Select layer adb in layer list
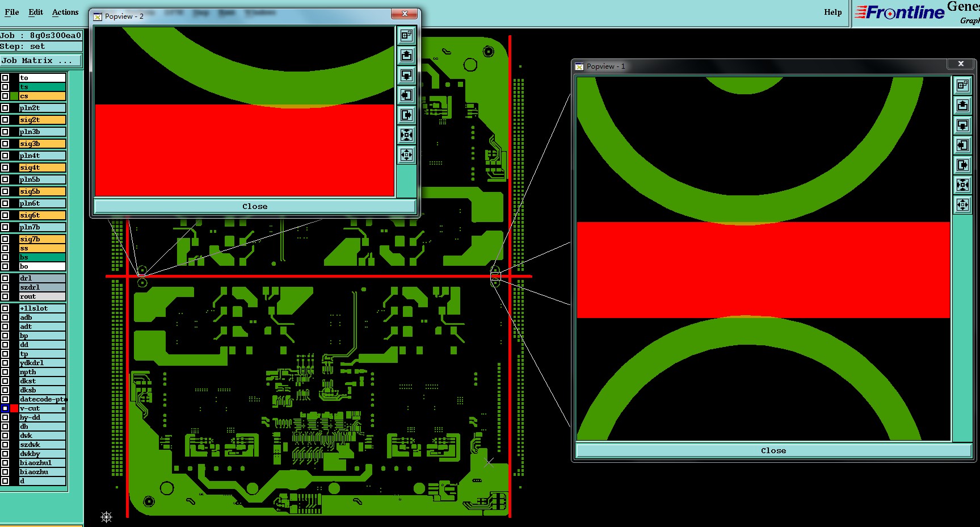 click(x=43, y=317)
